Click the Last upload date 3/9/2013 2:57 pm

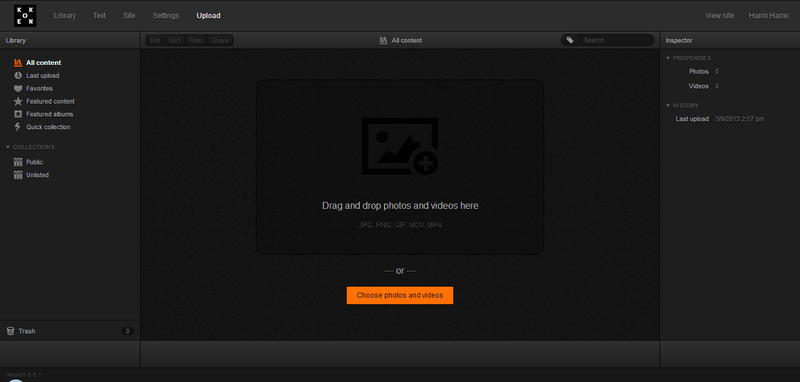pyautogui.click(x=740, y=119)
